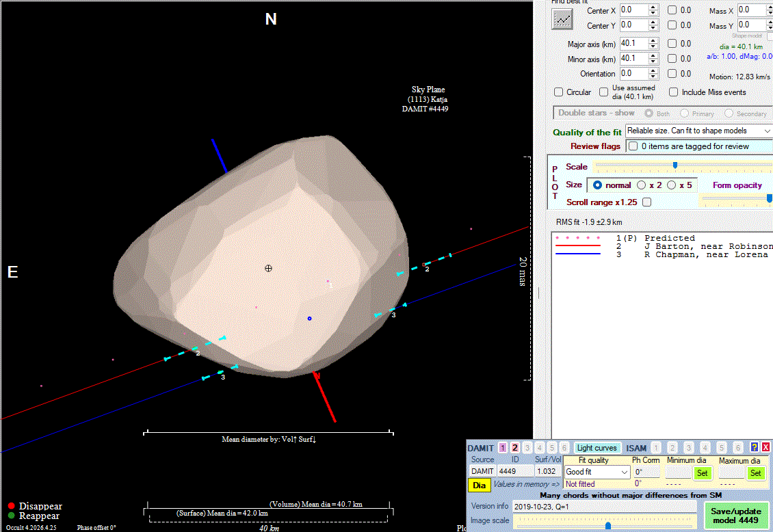
Task: Tick the Major axis fix checkbox
Action: (672, 43)
